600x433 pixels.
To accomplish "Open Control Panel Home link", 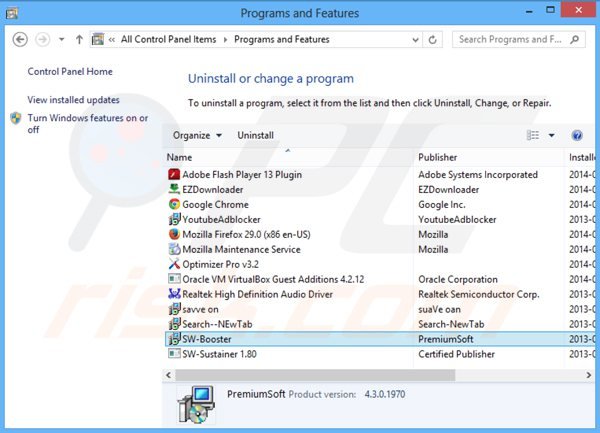I will [x=70, y=72].
